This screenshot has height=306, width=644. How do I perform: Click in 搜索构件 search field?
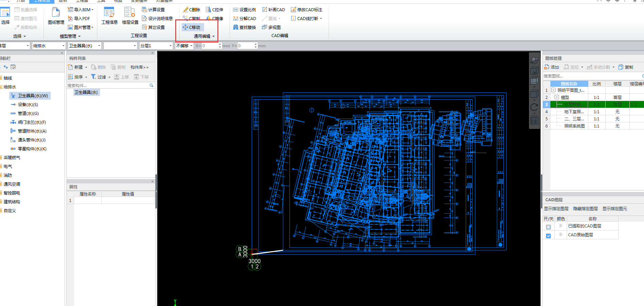pos(108,85)
